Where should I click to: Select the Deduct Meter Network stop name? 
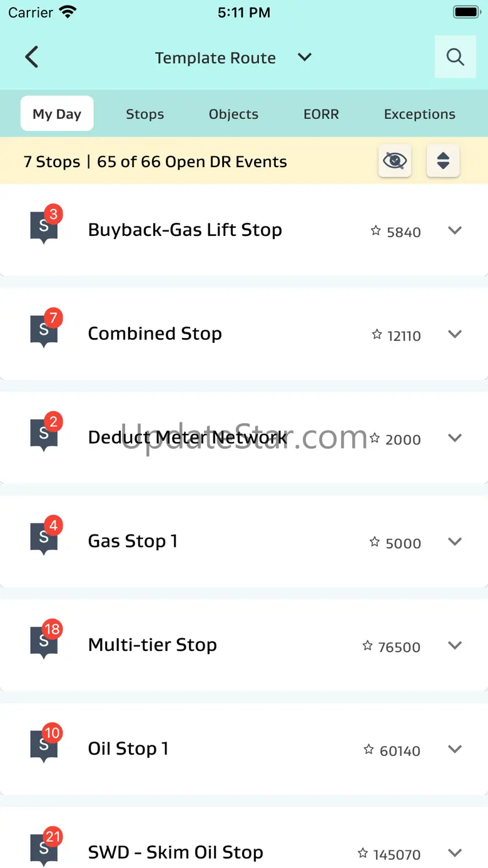(x=187, y=437)
